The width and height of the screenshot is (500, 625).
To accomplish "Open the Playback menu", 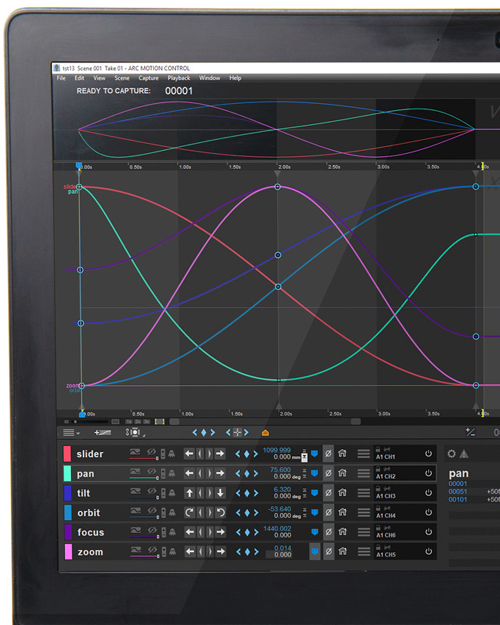I will (x=179, y=78).
